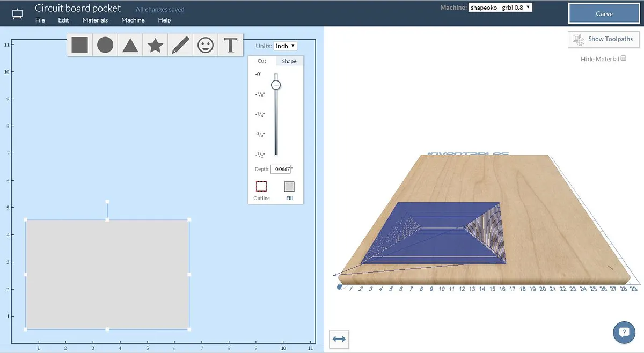Click the cut depth slider handle
The width and height of the screenshot is (644, 353).
pyautogui.click(x=276, y=85)
